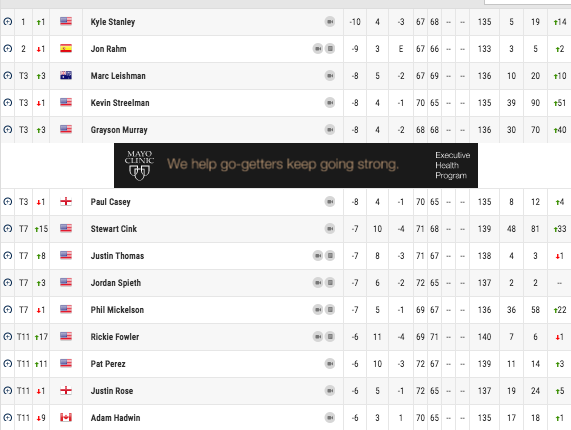This screenshot has width=571, height=430.
Task: Open Kevin Streelman's player name link
Action: (x=120, y=103)
